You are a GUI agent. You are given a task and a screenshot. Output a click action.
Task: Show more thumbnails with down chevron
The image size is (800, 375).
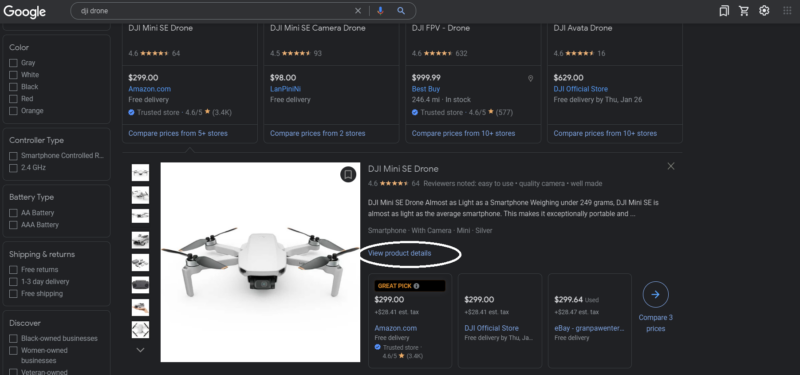pyautogui.click(x=140, y=350)
